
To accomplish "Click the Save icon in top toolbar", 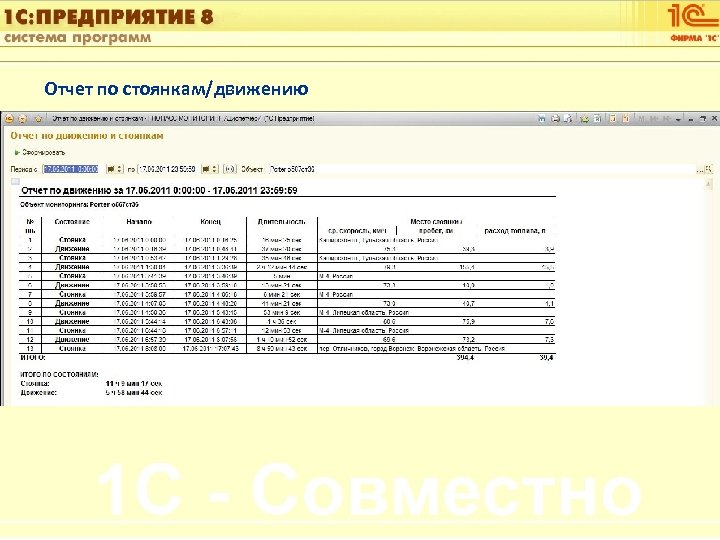I will (x=542, y=118).
